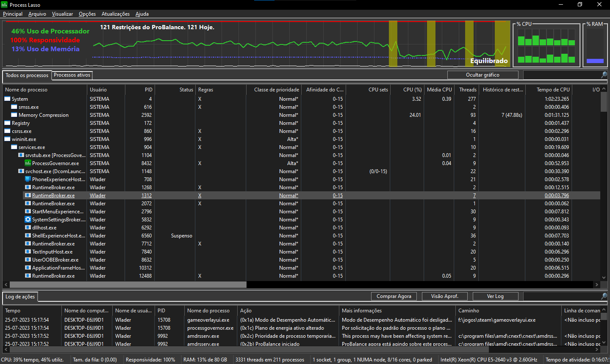This screenshot has width=610, height=364.
Task: Sort log by Tempo column header
Action: [x=32, y=311]
